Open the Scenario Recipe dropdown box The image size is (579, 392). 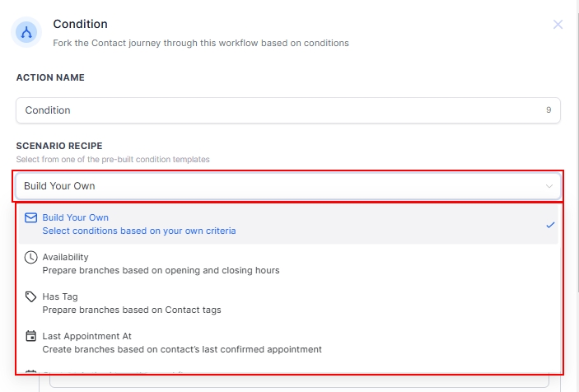[280, 186]
